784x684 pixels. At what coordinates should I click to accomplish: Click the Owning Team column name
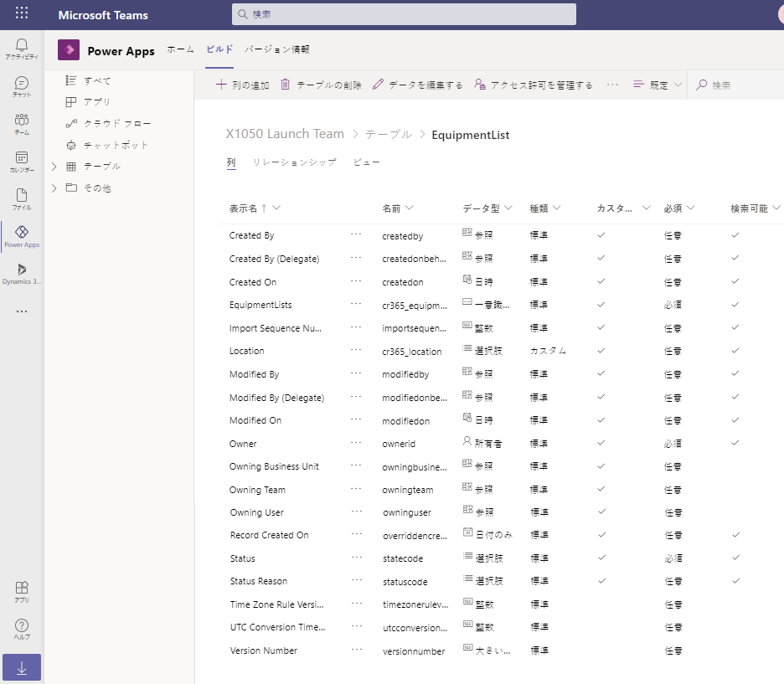pyautogui.click(x=257, y=490)
